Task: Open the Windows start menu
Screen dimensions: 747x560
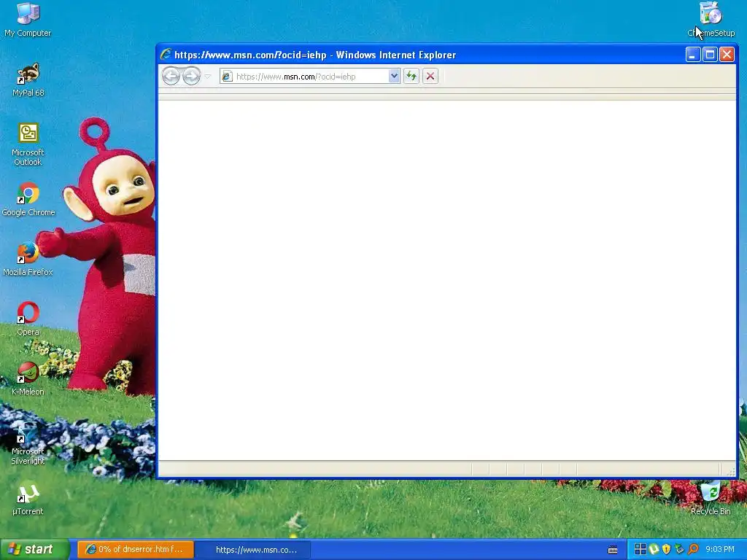Action: point(35,549)
